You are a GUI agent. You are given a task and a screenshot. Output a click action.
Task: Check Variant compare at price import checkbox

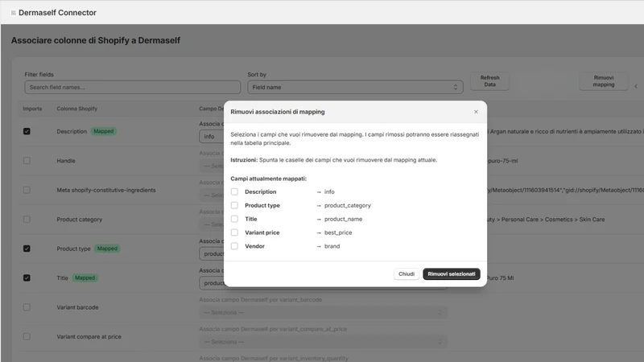point(27,336)
